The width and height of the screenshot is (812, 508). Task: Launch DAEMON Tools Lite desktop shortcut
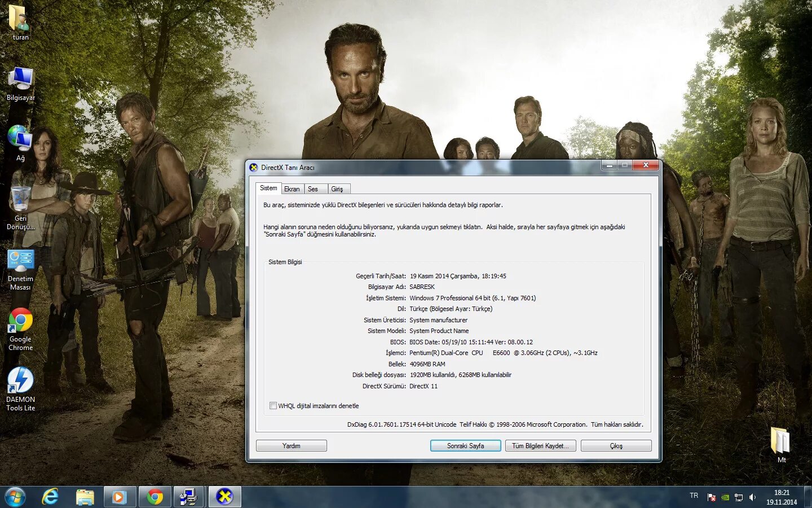pos(20,388)
